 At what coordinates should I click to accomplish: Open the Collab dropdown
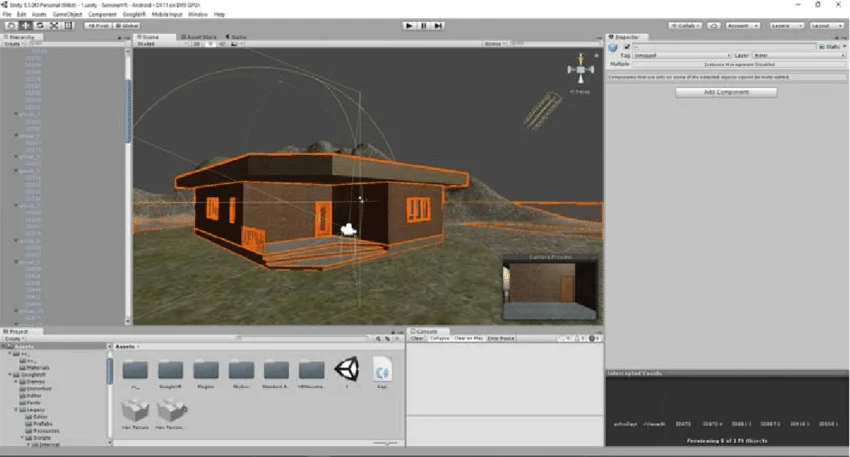click(x=685, y=25)
